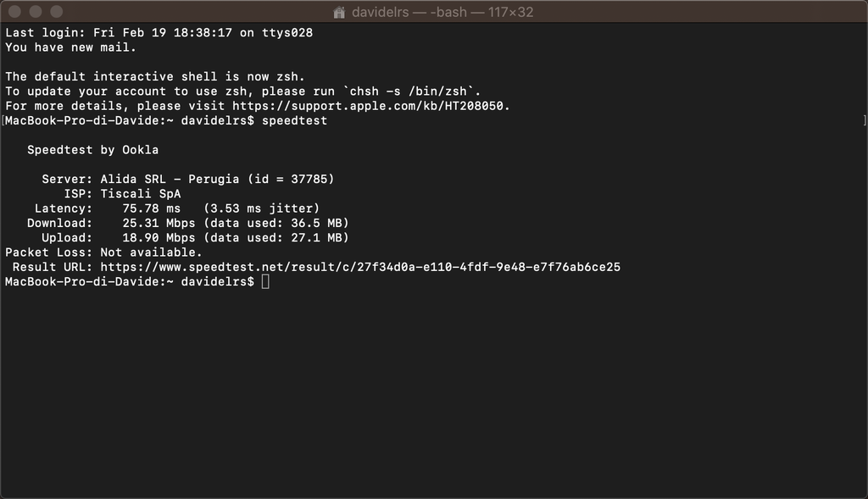Image resolution: width=868 pixels, height=499 pixels.
Task: Click the red close window button
Action: [x=15, y=11]
